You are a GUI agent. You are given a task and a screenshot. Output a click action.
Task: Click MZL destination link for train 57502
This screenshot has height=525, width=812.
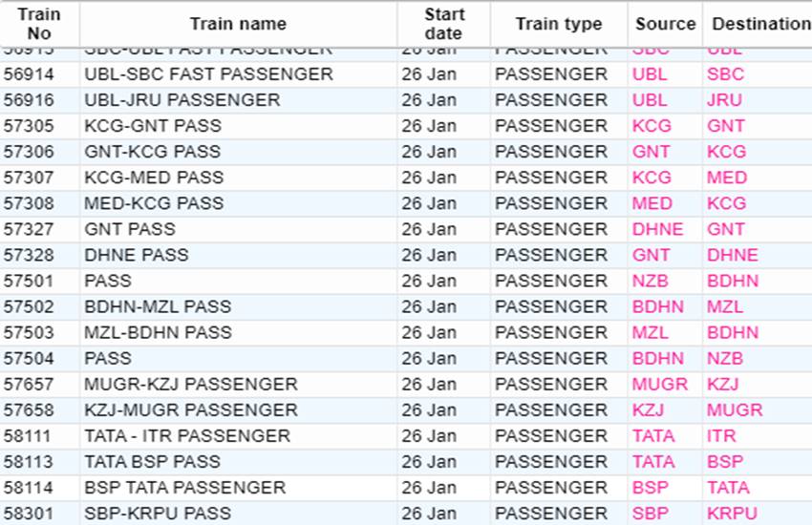point(724,306)
